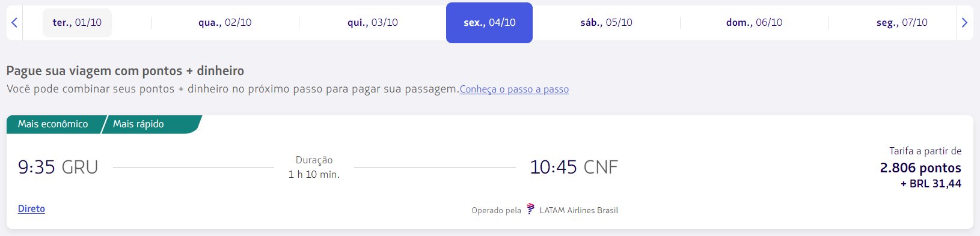Click the 1 h 10 min duration

coord(314,175)
